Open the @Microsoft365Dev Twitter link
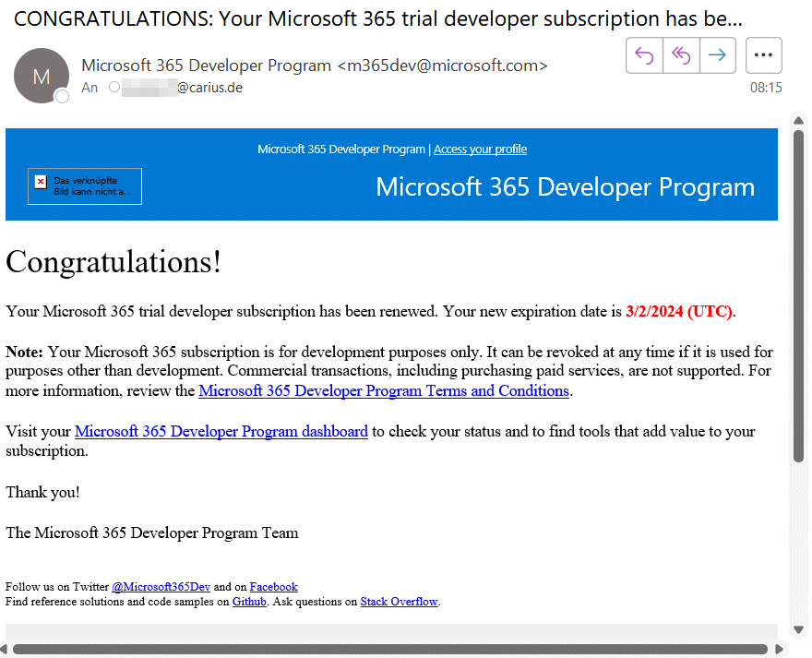 [161, 587]
